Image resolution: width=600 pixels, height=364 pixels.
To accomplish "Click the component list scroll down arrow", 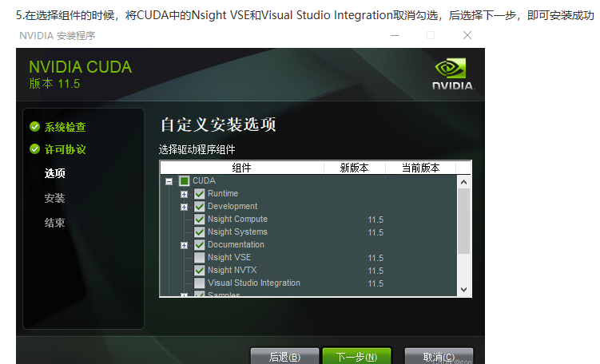I will [463, 290].
